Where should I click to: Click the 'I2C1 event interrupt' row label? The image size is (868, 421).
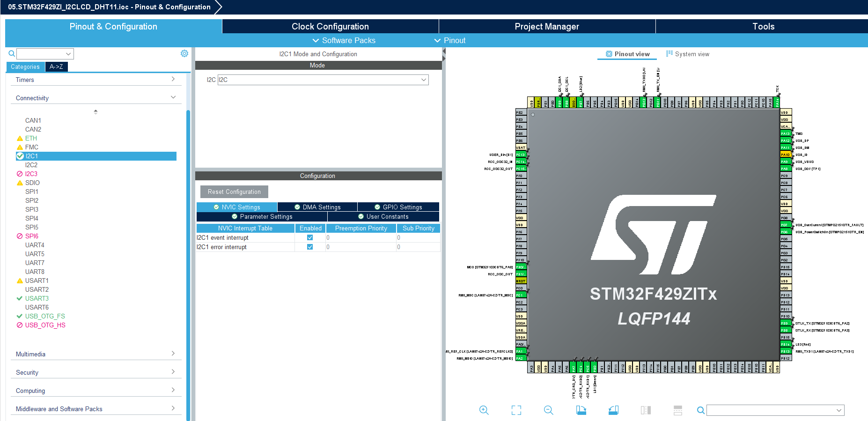pos(222,237)
